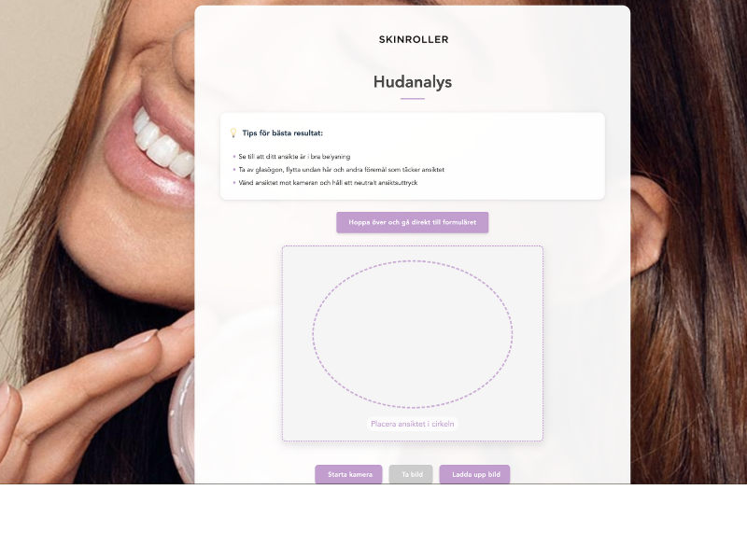Click 'Hoppa över och gå direkt till formuläret'
The image size is (747, 560).
coord(412,222)
